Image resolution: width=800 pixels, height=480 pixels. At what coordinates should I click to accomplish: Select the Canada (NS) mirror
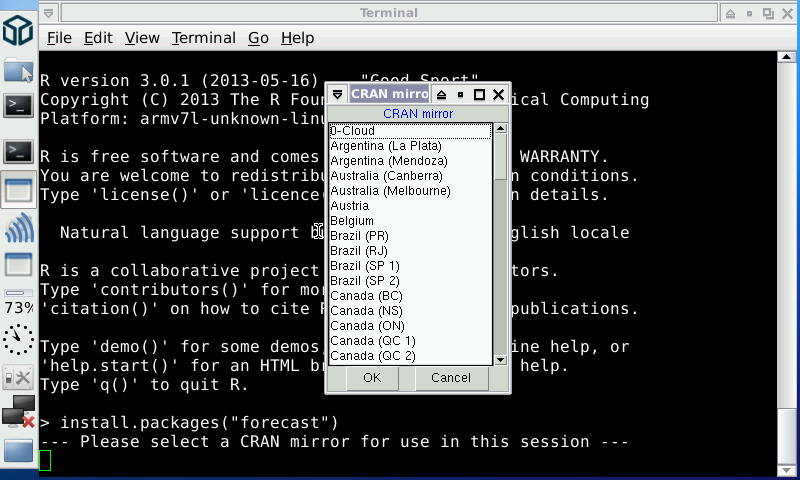coord(410,311)
